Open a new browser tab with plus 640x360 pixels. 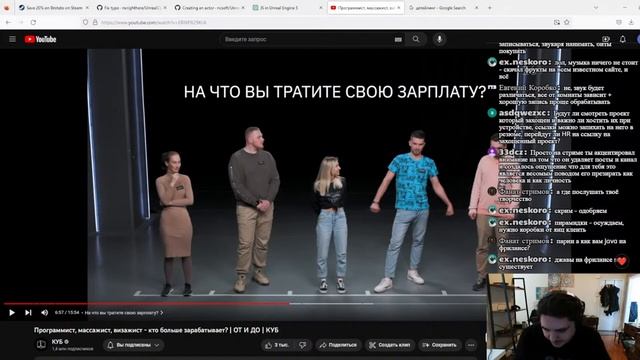pos(490,8)
